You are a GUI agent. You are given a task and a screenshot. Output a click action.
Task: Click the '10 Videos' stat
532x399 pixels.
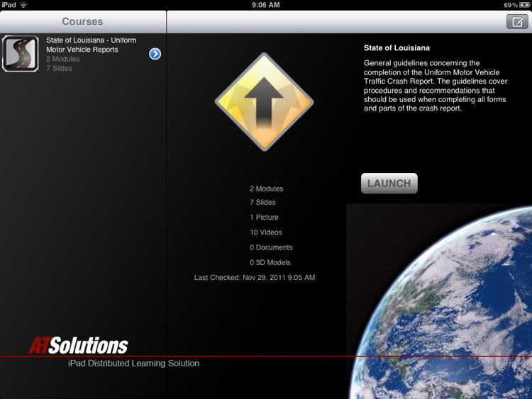coord(266,232)
